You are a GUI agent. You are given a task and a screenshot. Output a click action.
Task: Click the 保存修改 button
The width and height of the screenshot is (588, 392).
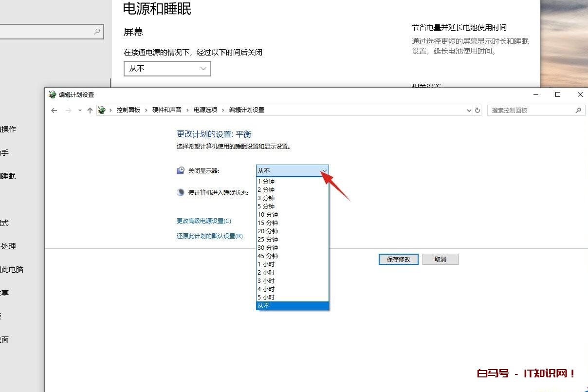click(x=398, y=260)
